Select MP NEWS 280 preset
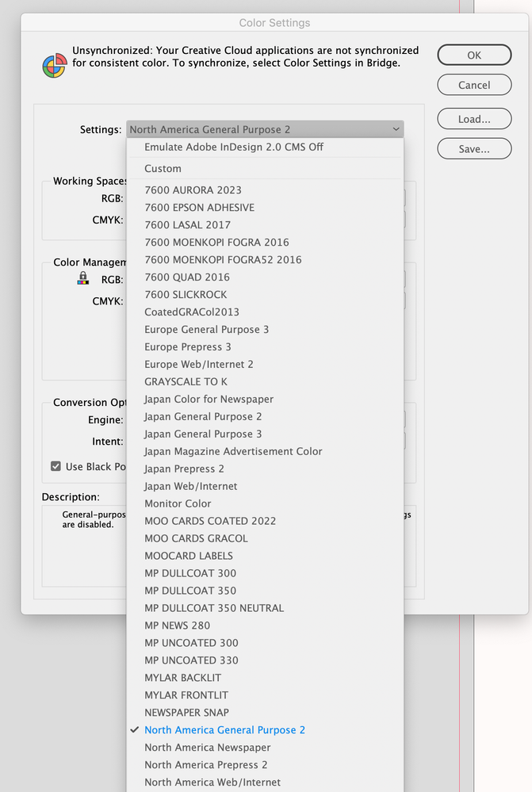This screenshot has height=792, width=532. click(x=265, y=626)
